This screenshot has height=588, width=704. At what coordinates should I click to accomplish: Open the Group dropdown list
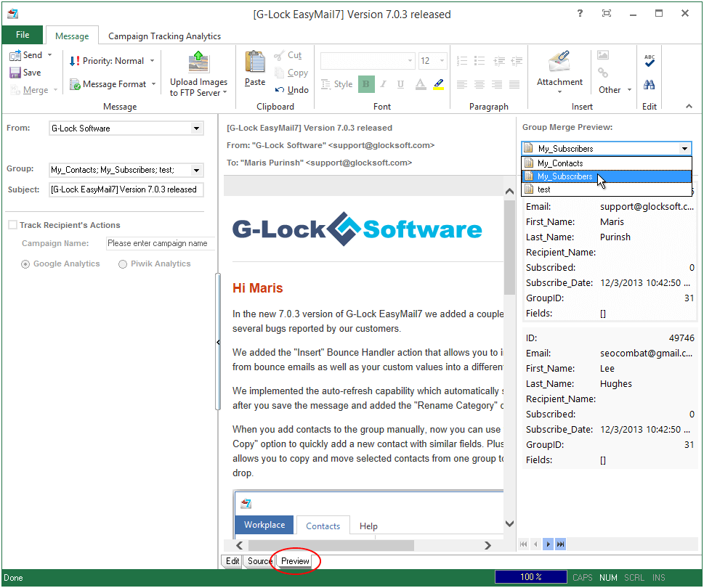click(196, 170)
